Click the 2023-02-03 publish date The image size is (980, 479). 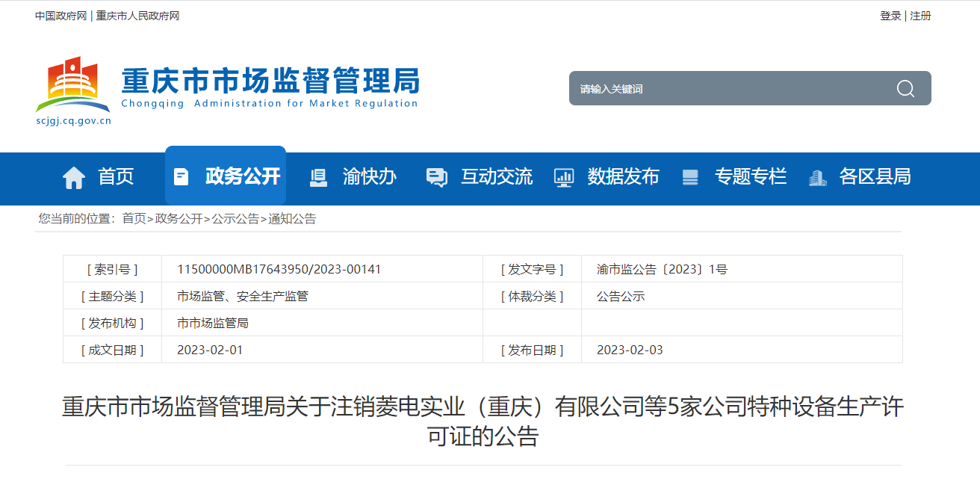coord(630,350)
